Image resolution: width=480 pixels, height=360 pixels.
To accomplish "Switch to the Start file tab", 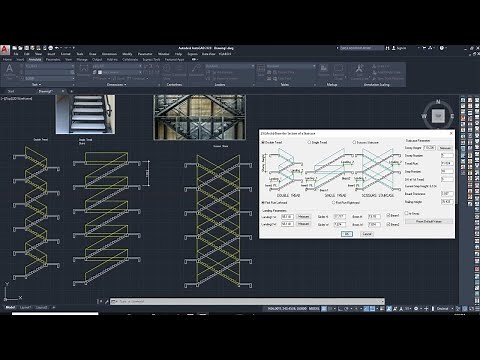I will [11, 91].
